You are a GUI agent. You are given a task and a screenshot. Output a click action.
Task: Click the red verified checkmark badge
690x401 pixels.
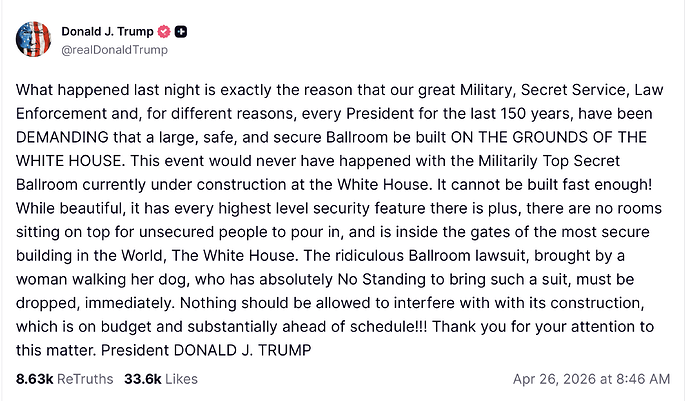(x=161, y=32)
